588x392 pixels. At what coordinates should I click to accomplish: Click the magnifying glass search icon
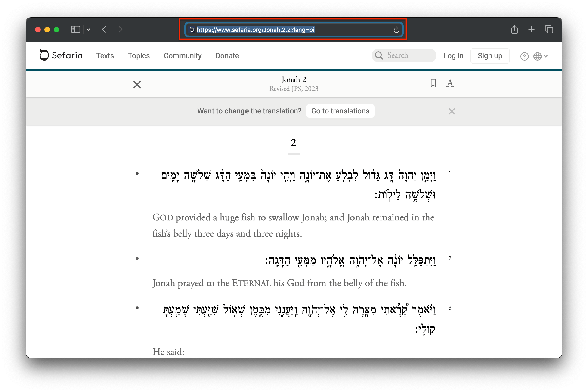click(379, 55)
